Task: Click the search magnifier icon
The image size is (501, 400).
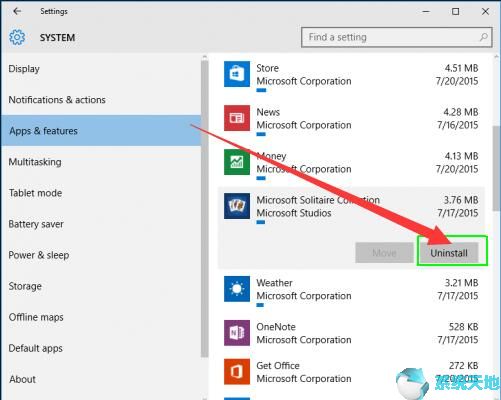Action: point(484,37)
